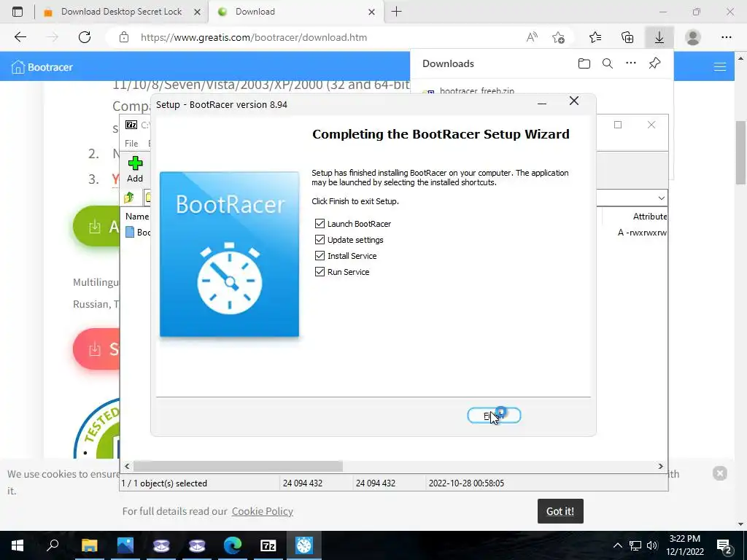Switch to 7-Zip taskbar icon
This screenshot has width=747, height=560.
[268, 545]
